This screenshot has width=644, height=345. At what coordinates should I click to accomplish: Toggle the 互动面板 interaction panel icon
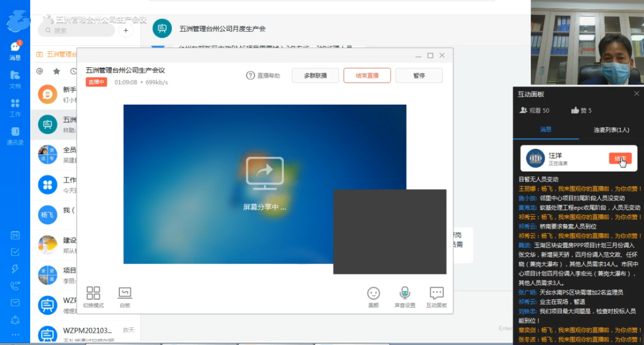(437, 296)
